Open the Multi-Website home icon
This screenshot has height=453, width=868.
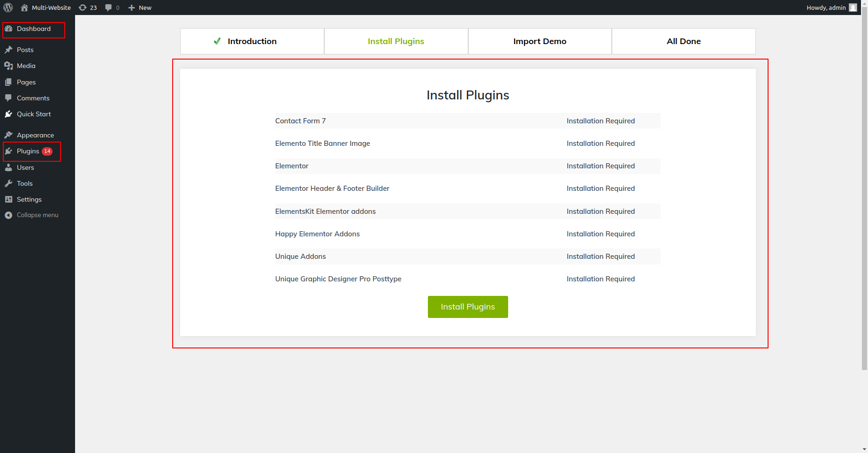(24, 8)
